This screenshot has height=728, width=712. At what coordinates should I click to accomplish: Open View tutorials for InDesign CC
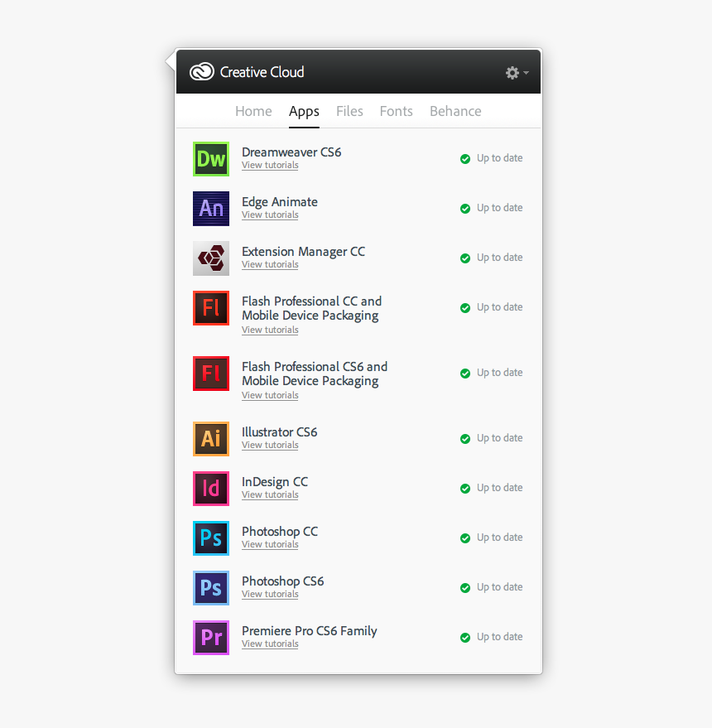click(x=270, y=495)
